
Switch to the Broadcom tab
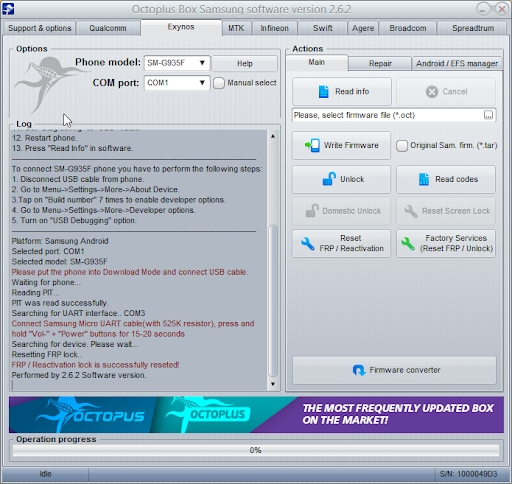[408, 28]
